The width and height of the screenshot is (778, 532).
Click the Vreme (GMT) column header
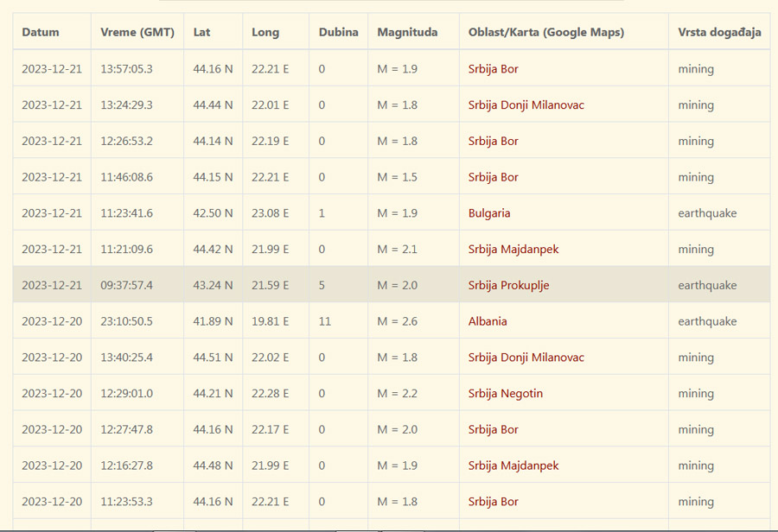pos(137,32)
